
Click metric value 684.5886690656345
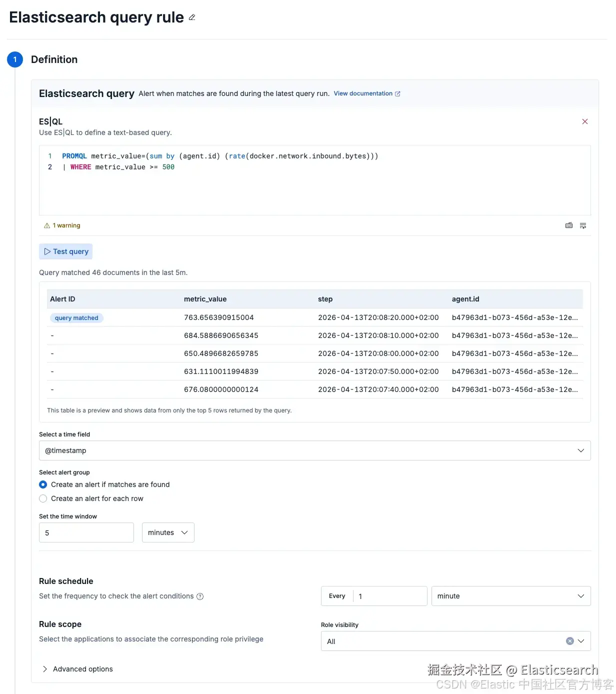(x=221, y=335)
